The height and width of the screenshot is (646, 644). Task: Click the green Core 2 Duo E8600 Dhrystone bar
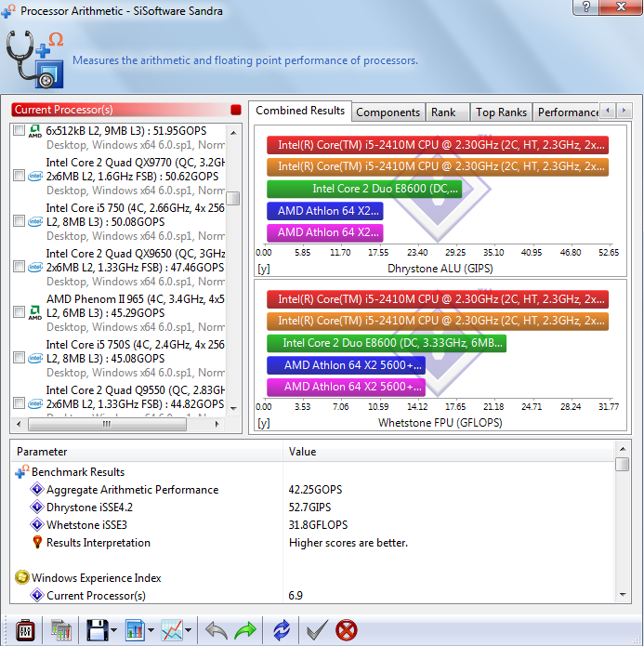point(364,189)
